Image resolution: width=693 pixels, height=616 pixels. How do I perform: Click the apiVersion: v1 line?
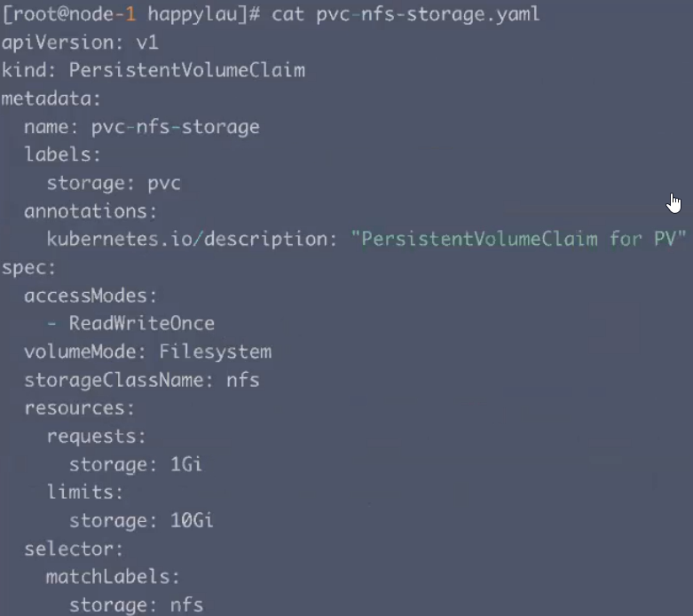tap(80, 43)
